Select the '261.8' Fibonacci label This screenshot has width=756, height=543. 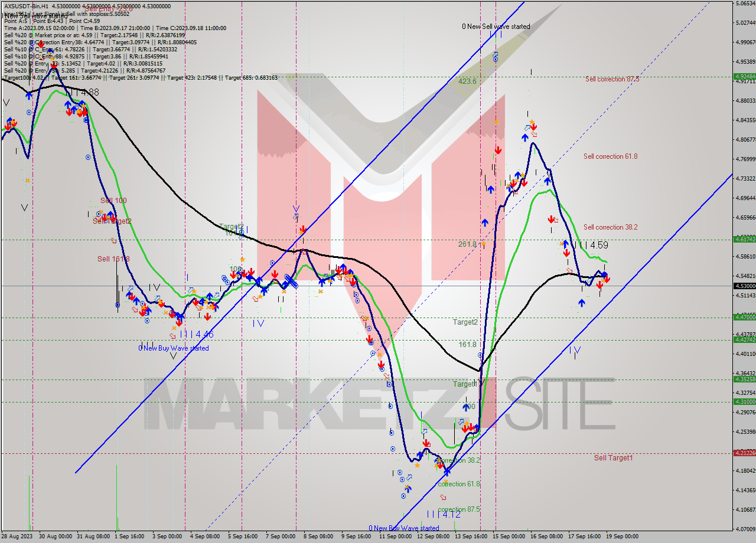pos(467,244)
